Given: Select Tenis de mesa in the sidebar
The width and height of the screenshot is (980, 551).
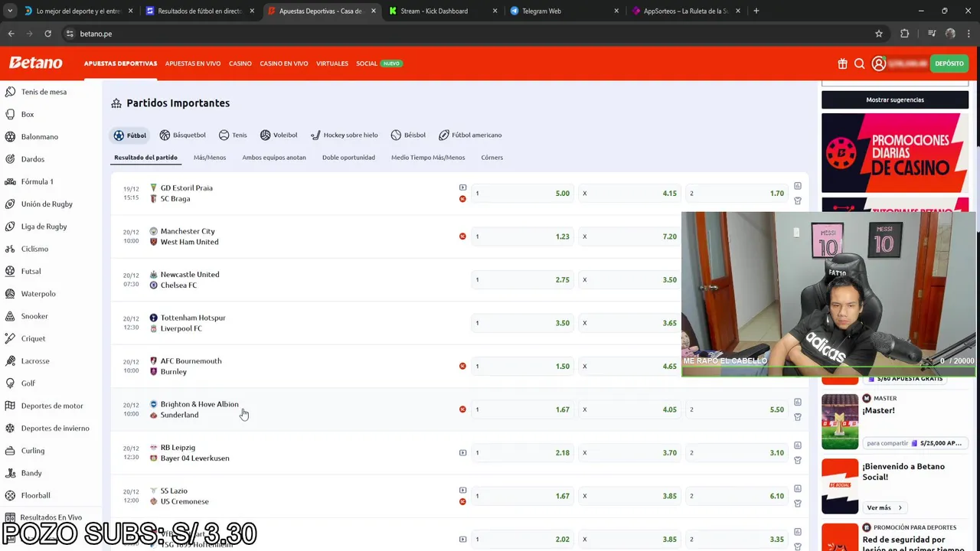Looking at the screenshot, I should tap(44, 92).
